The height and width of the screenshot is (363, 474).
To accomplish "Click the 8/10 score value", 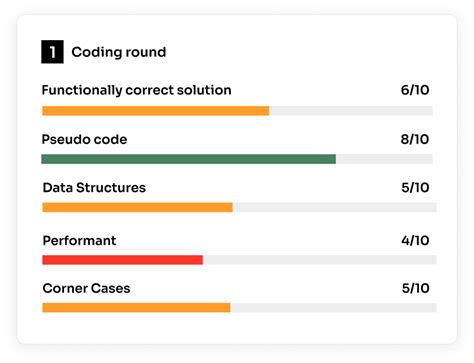I will (415, 139).
